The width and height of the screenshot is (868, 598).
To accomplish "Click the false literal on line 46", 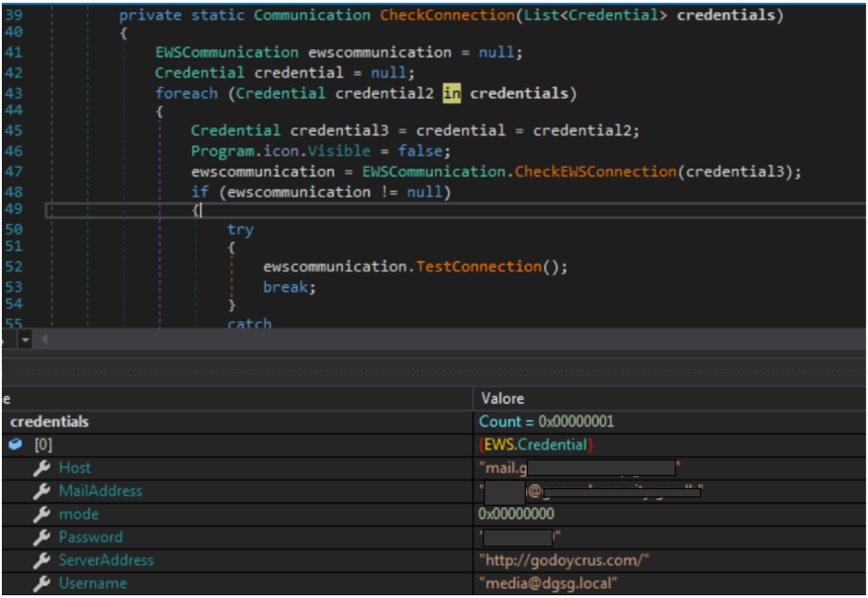I will click(x=420, y=151).
